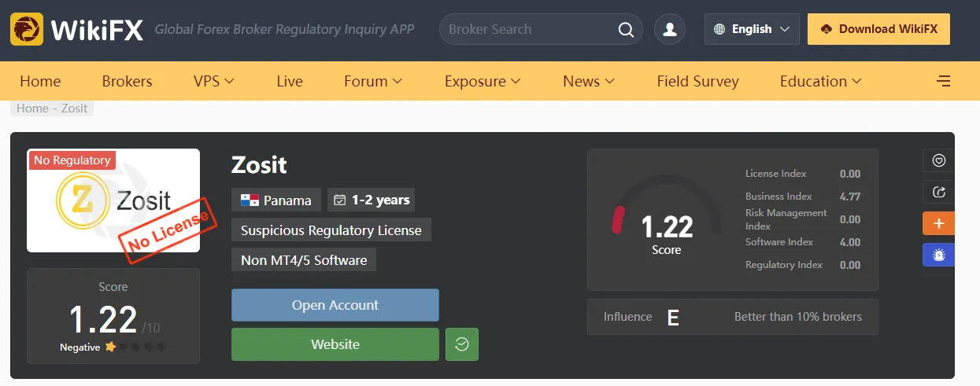This screenshot has width=980, height=386.
Task: Go to the Home menu item
Action: click(x=40, y=81)
